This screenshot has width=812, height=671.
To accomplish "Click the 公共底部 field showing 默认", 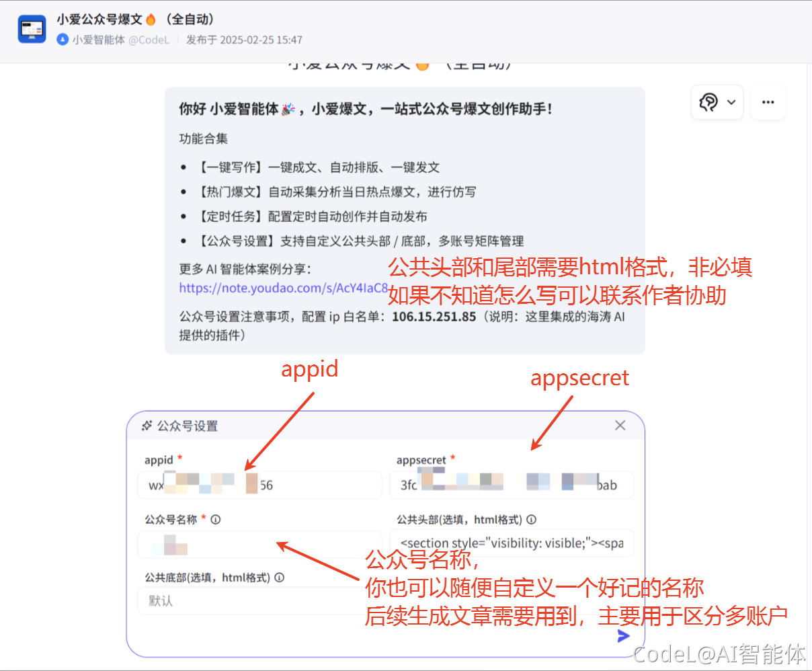I will point(249,600).
